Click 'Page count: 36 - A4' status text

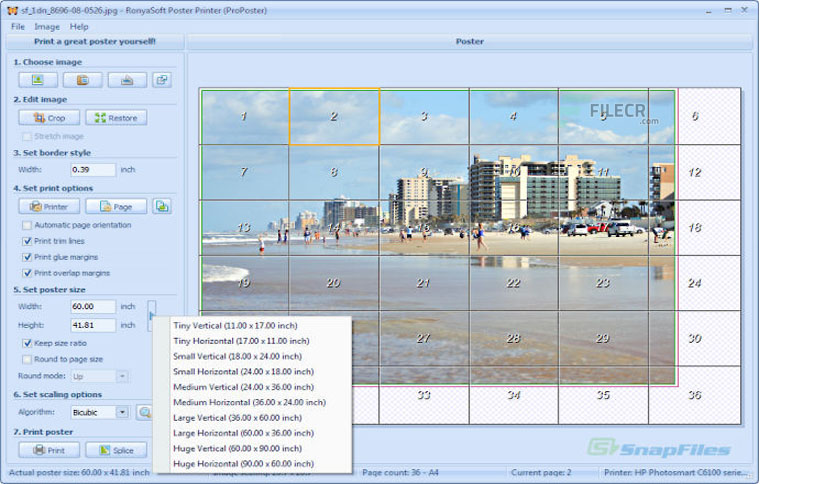click(400, 472)
